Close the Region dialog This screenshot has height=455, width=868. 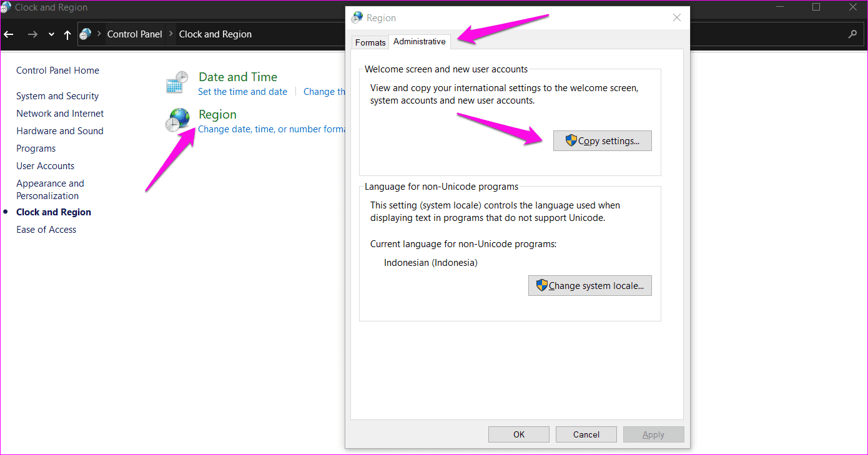pyautogui.click(x=677, y=17)
